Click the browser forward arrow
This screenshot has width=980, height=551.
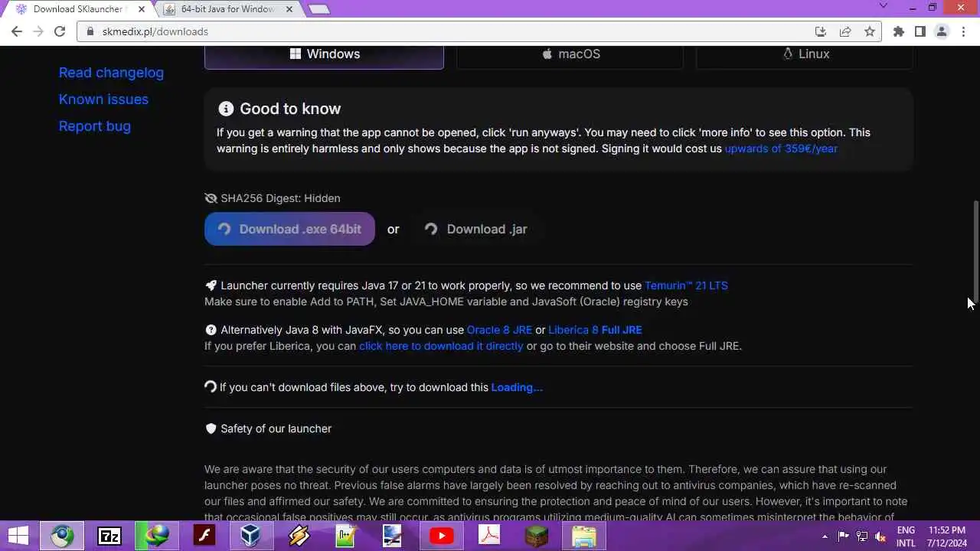38,31
